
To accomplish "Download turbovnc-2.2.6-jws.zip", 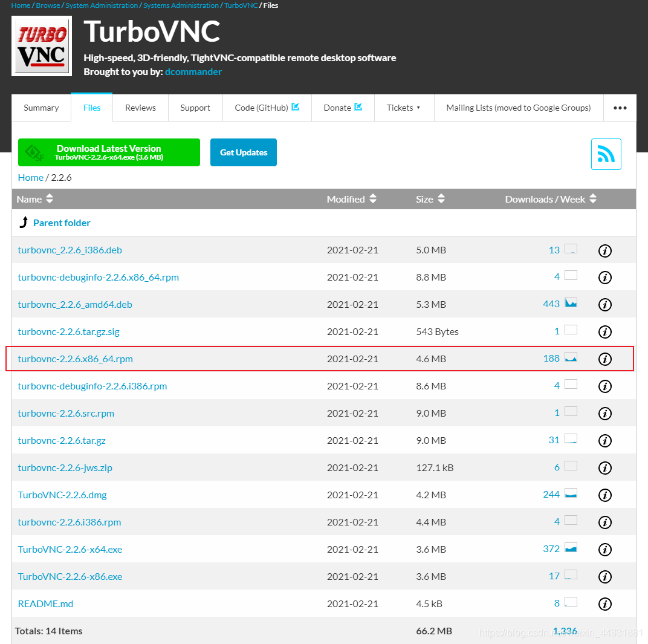I will tap(65, 468).
